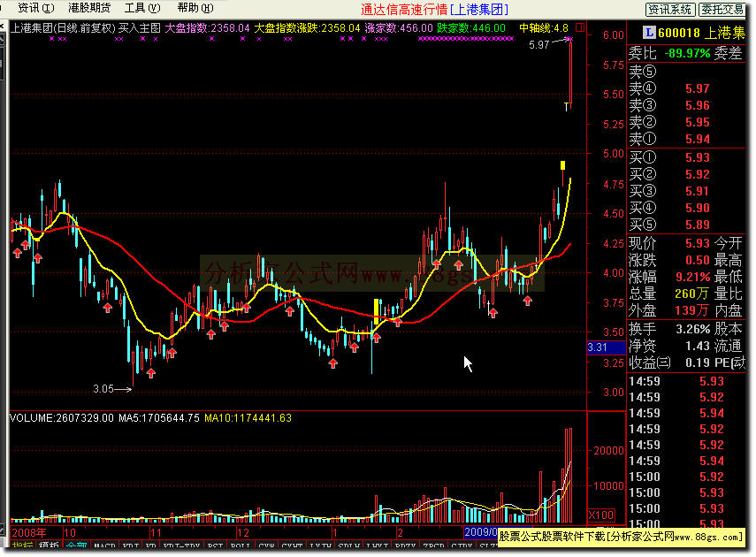Click the 委托交易 button
Screen dimensions: 756x557
click(x=722, y=9)
